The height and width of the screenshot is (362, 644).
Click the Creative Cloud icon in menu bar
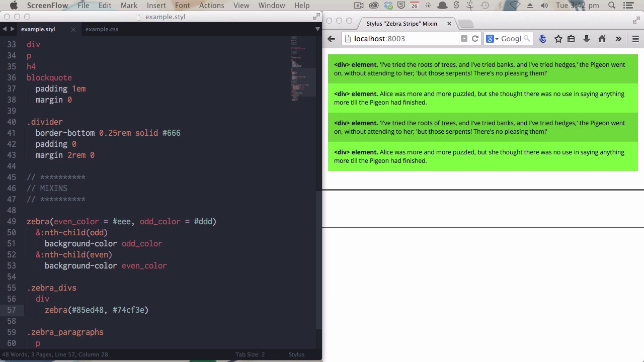(374, 6)
